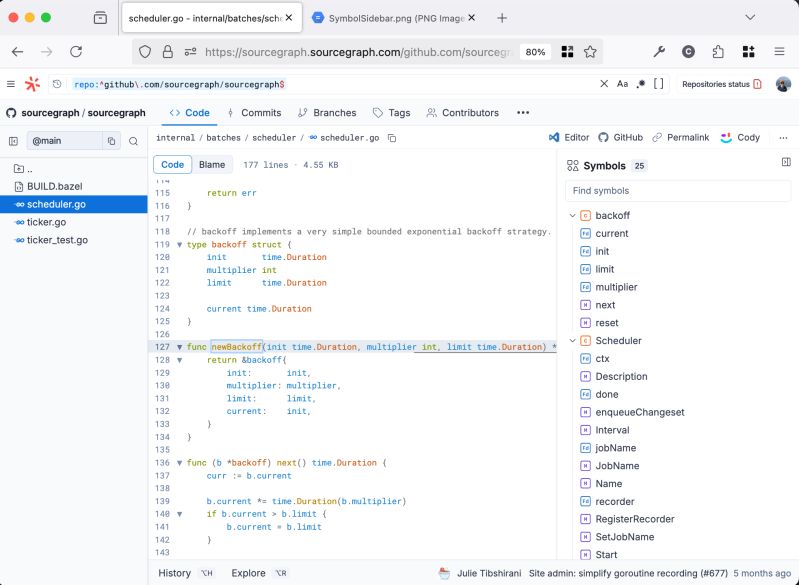Click the 80% zoom level indicator
799x585 pixels.
[535, 51]
